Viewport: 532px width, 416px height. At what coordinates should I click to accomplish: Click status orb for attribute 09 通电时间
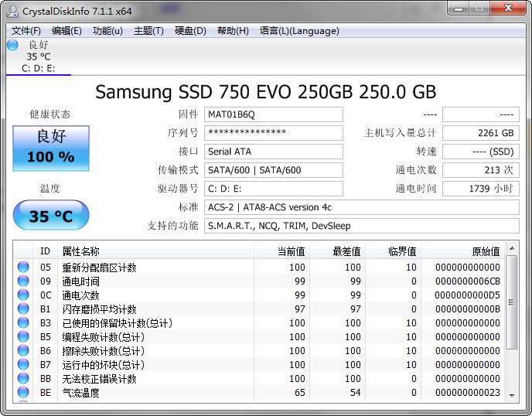click(23, 281)
